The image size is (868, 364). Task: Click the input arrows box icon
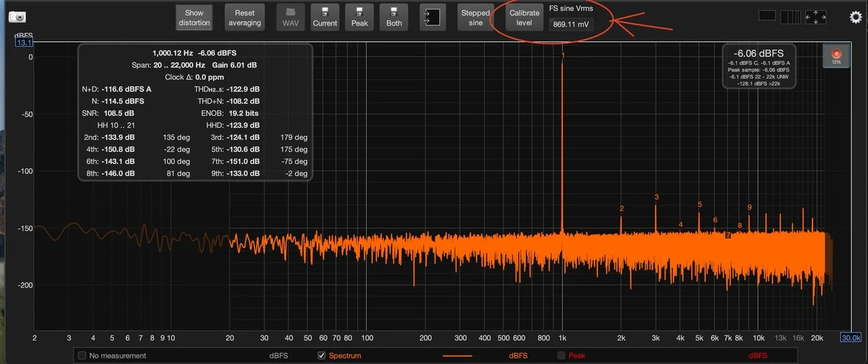pyautogui.click(x=433, y=17)
